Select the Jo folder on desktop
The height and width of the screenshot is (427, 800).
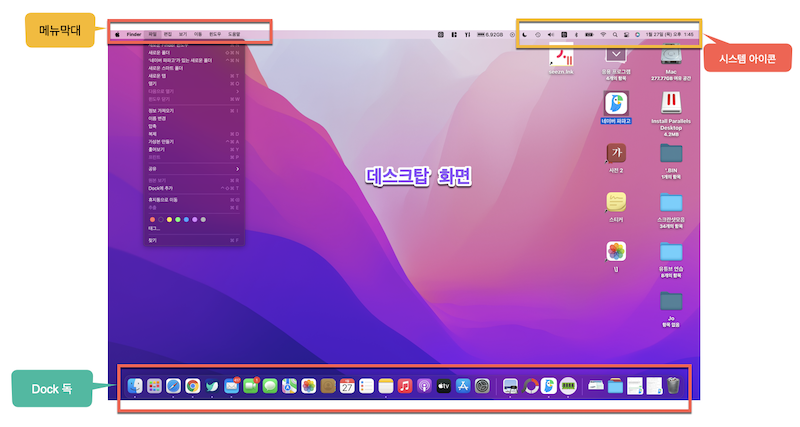pyautogui.click(x=671, y=309)
